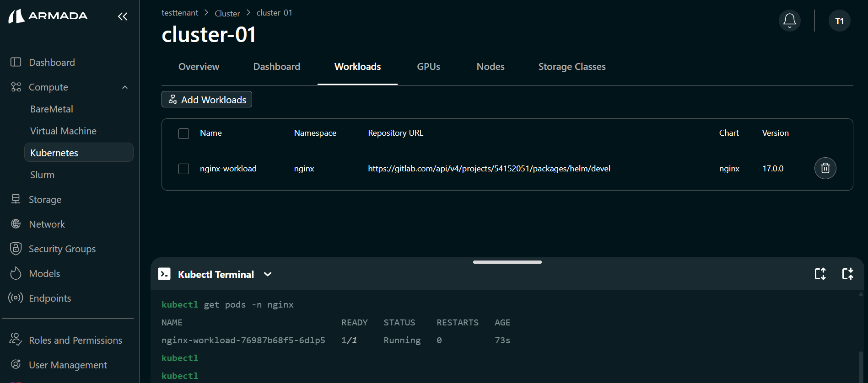Click the Storage sidebar icon

pos(16,199)
